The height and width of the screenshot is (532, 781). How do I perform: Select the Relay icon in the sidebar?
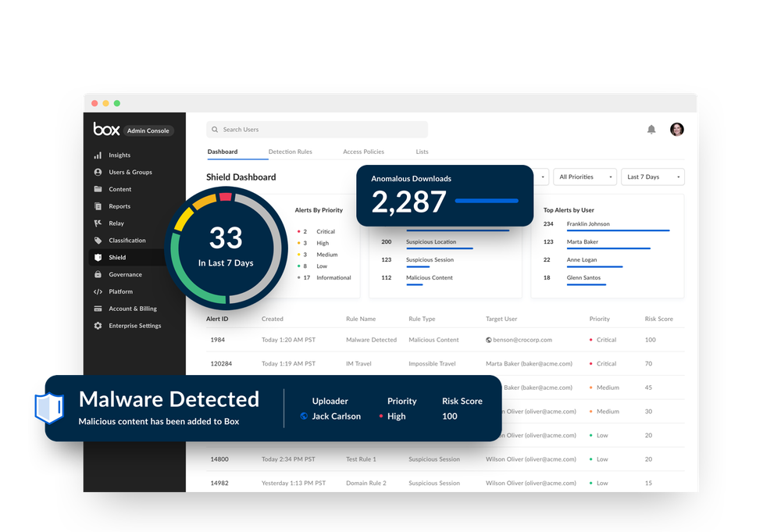pyautogui.click(x=96, y=223)
